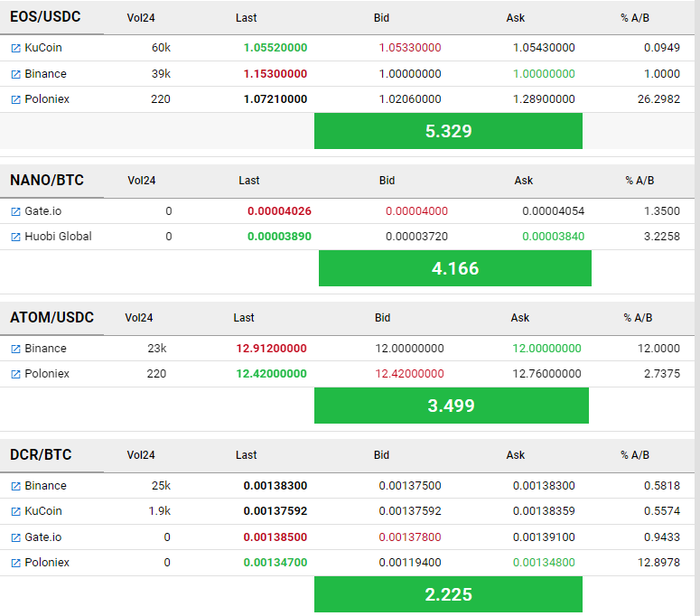
Task: Click % A/B column header in DCR/BTC table
Action: [x=635, y=455]
